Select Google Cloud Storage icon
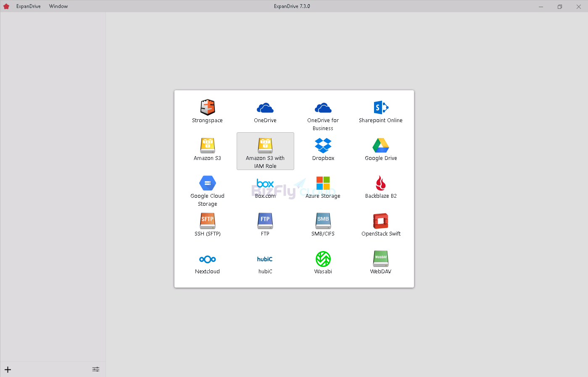 [x=208, y=183]
